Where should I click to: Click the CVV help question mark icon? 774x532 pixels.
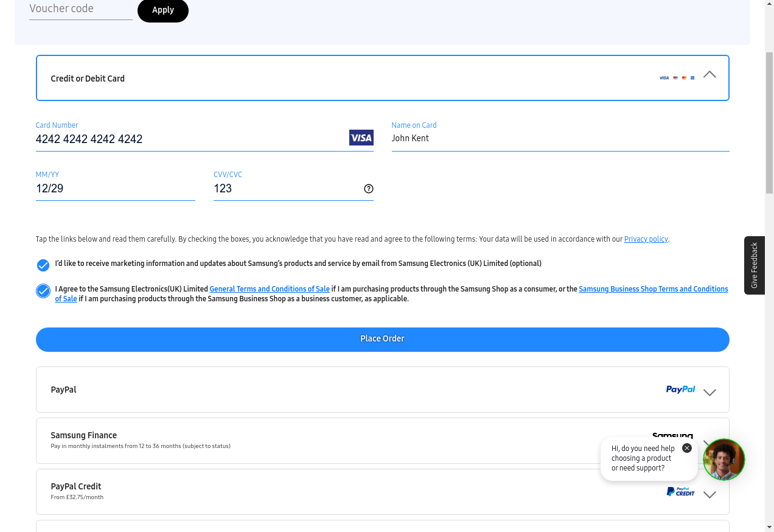pyautogui.click(x=368, y=189)
